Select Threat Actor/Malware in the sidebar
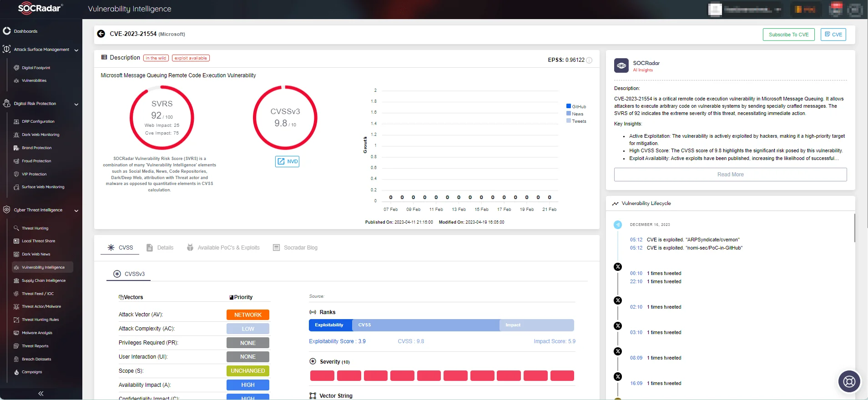This screenshot has width=868, height=400. pyautogui.click(x=41, y=306)
